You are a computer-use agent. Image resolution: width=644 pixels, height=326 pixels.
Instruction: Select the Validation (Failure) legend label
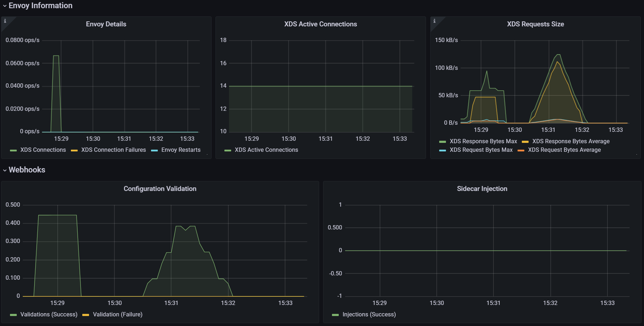pyautogui.click(x=118, y=315)
